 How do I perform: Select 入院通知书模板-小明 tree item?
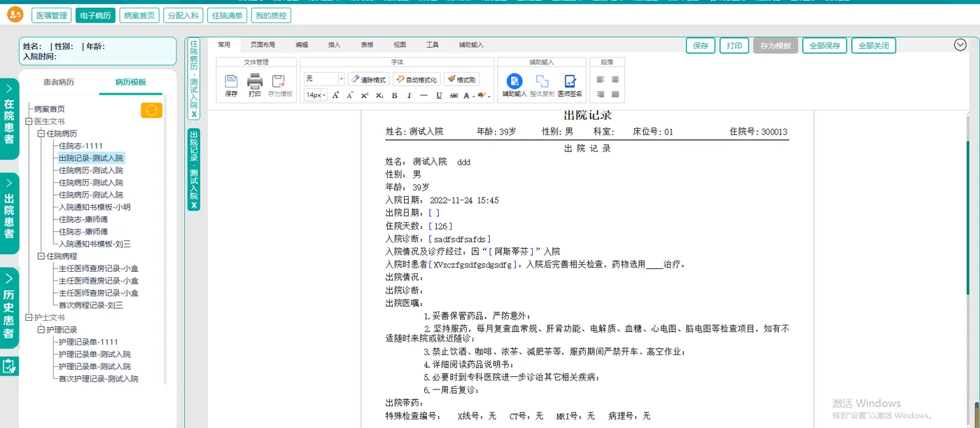pos(94,207)
